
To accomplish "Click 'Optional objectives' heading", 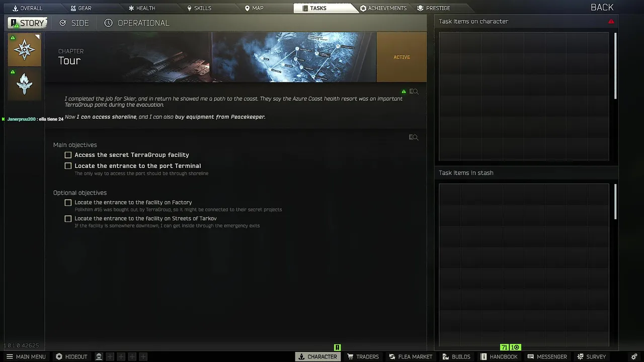I will point(80,193).
